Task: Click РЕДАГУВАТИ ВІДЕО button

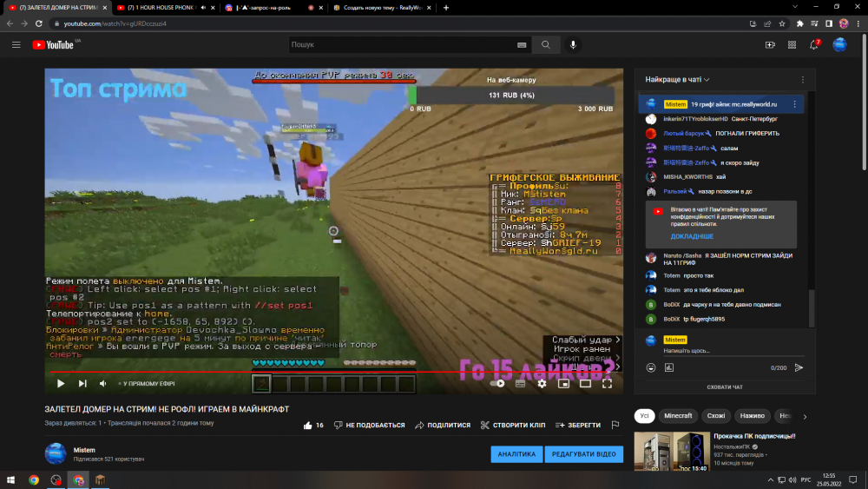Action: pyautogui.click(x=583, y=454)
